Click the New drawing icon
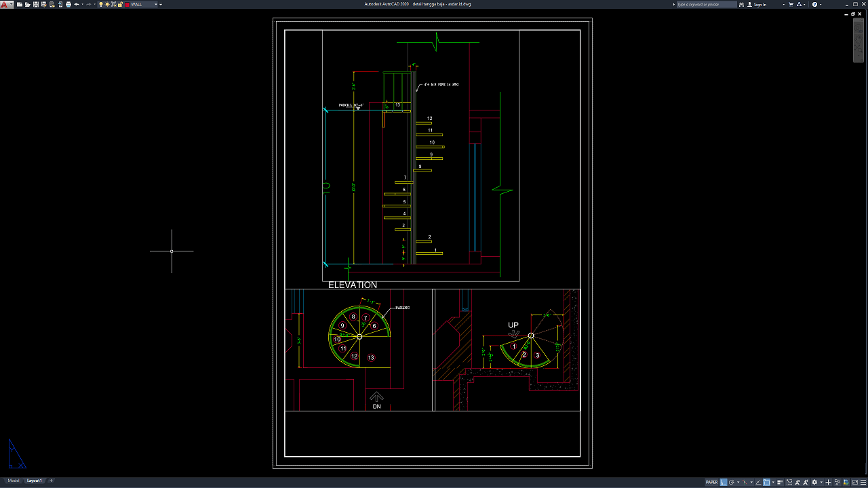The width and height of the screenshot is (868, 488). click(x=20, y=4)
